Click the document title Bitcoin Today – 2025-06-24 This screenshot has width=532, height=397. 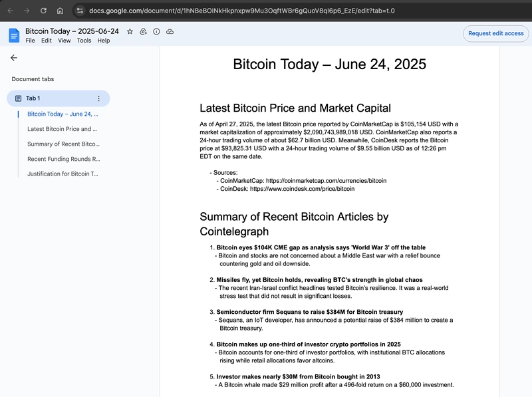(x=72, y=31)
